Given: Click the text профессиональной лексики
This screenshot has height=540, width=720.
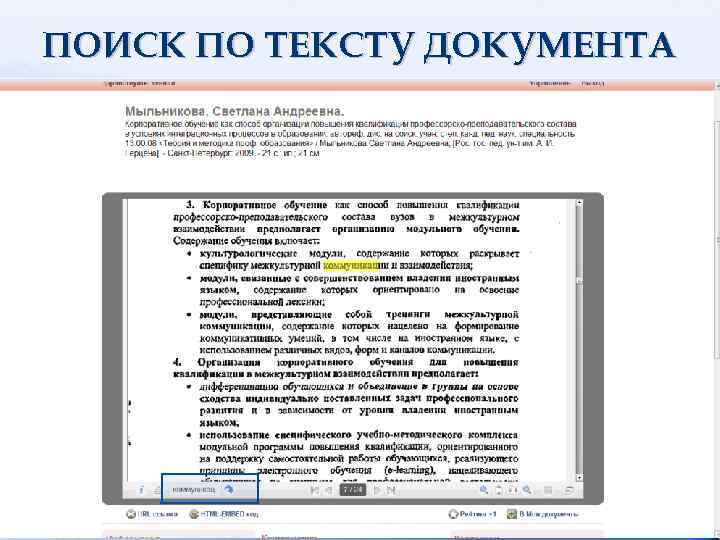Looking at the screenshot, I should point(262,302).
